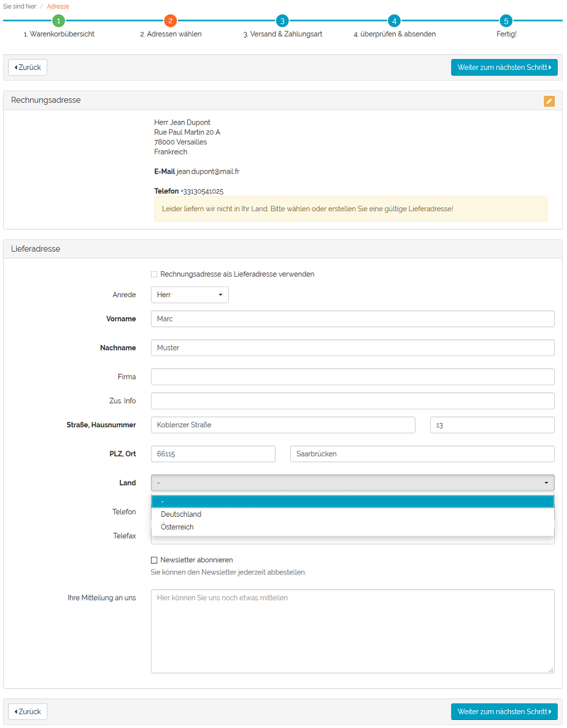Select the empty dash country option

tap(352, 501)
